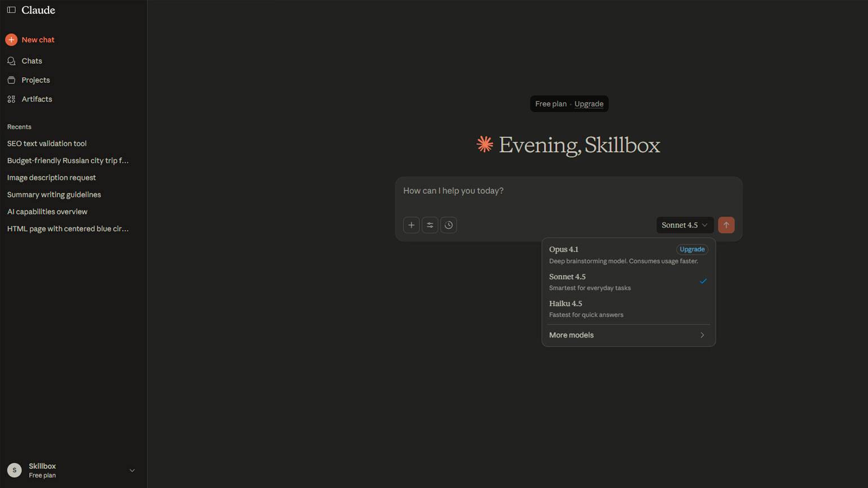Screen dimensions: 868x488
Task: Open the AI capabilities overview chat
Action: [x=47, y=212]
